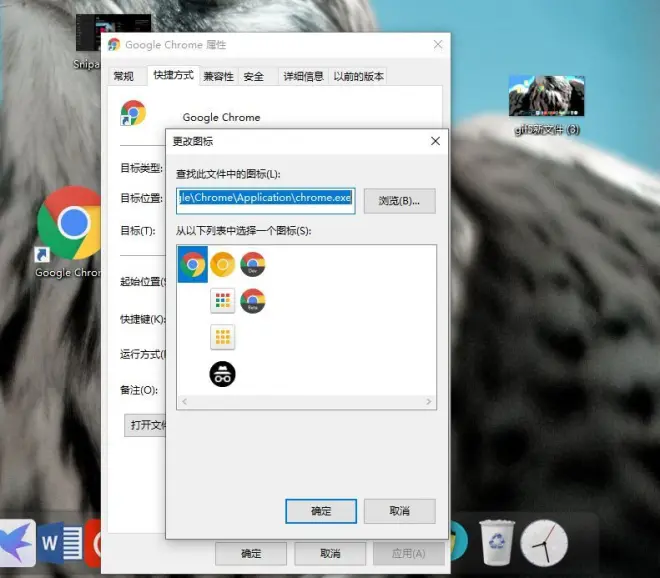Close the 更改图标 dialog
This screenshot has height=578, width=660.
436,141
